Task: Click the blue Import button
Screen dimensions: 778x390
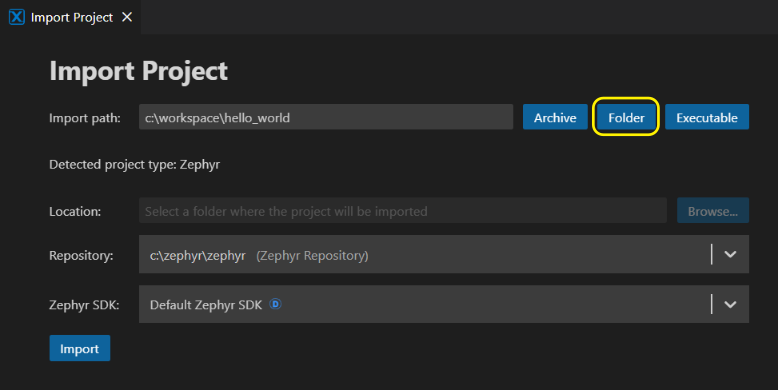Action: [79, 348]
